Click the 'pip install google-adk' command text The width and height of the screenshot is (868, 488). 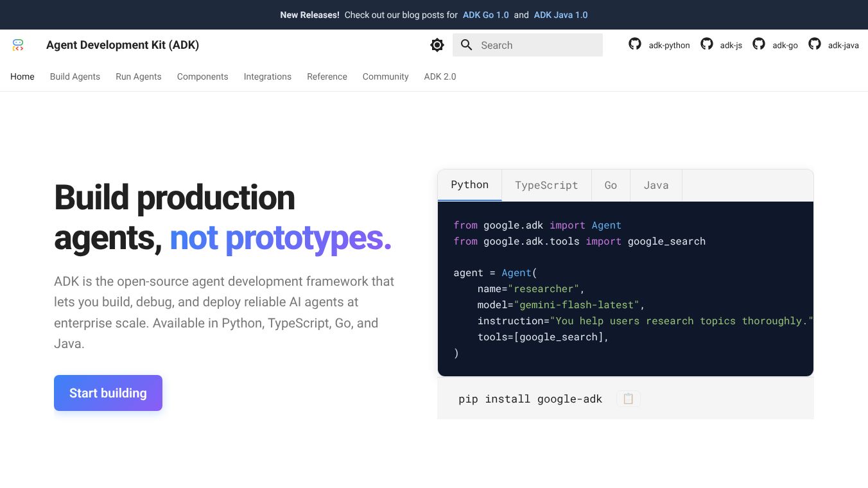point(530,399)
